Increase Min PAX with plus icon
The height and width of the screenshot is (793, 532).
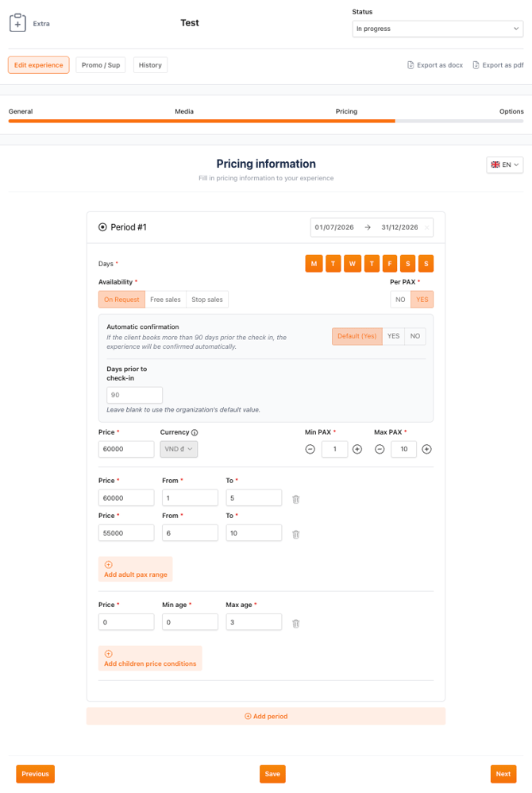357,449
